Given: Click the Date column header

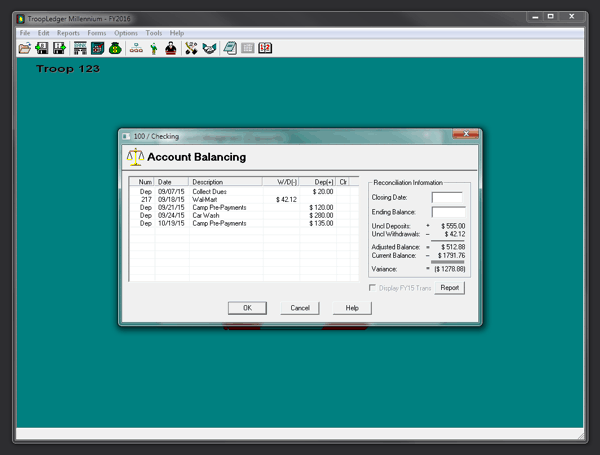Looking at the screenshot, I should coord(171,182).
